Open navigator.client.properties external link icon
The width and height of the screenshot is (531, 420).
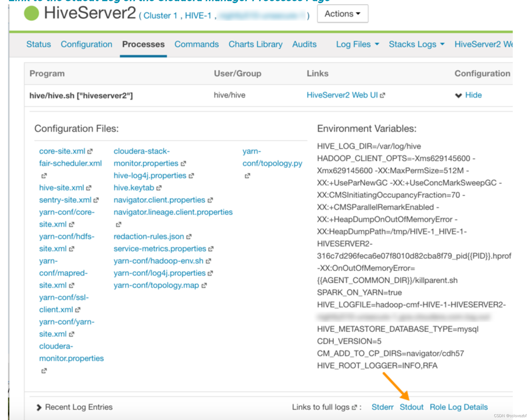pos(210,200)
